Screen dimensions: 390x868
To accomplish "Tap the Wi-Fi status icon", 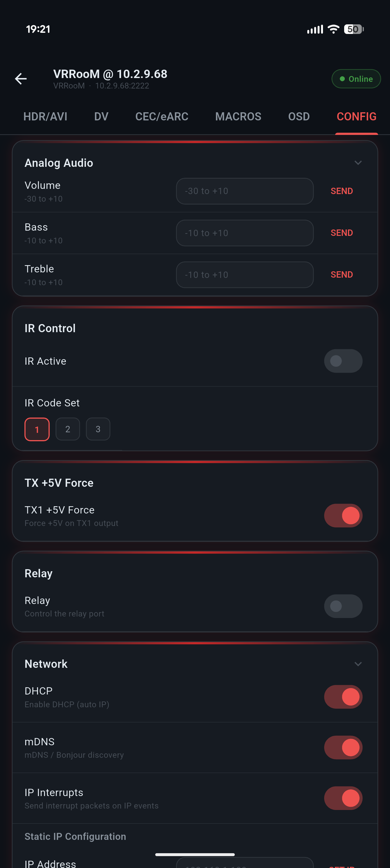I will [x=333, y=29].
